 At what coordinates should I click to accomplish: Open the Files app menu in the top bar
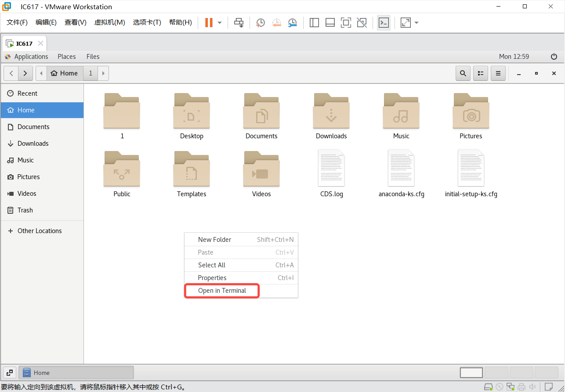(93, 57)
